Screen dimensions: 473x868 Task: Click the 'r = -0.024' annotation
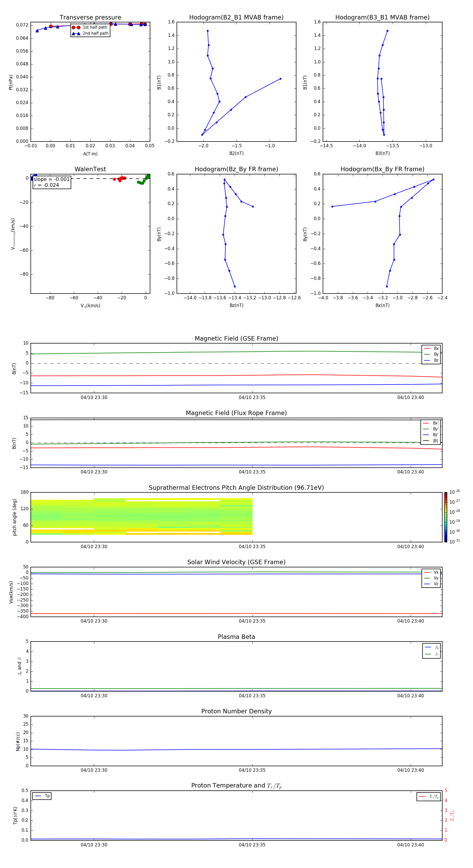pyautogui.click(x=47, y=185)
